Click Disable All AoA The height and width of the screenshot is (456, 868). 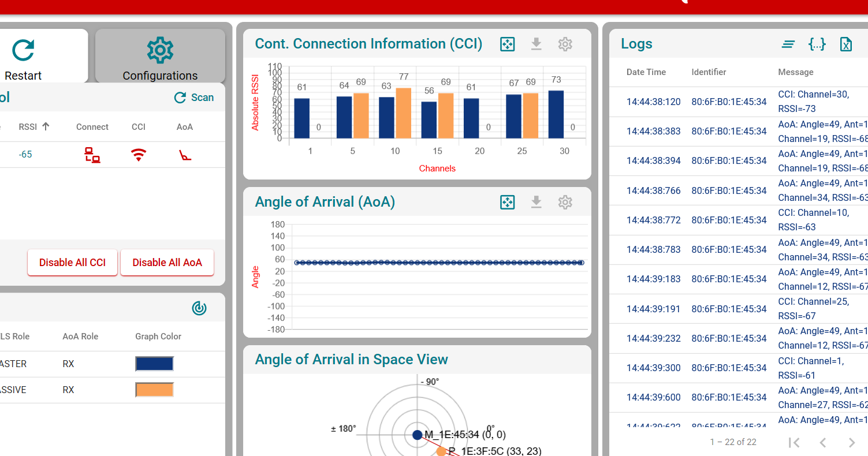coord(167,263)
